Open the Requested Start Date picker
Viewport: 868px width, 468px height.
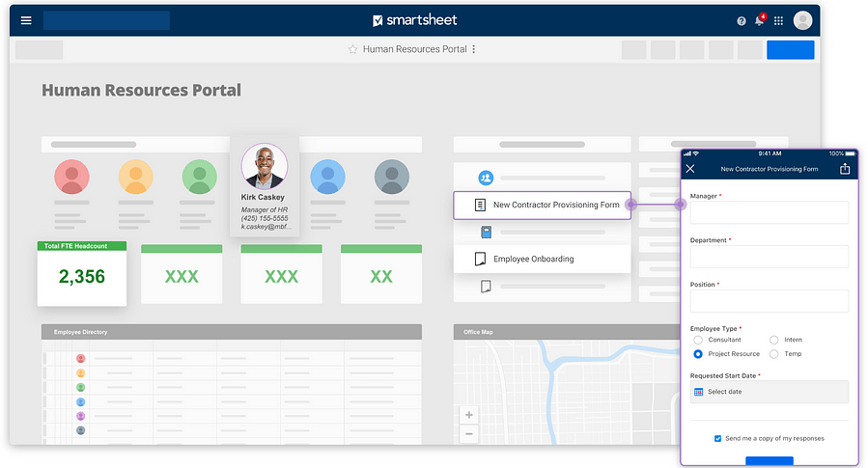pos(769,392)
